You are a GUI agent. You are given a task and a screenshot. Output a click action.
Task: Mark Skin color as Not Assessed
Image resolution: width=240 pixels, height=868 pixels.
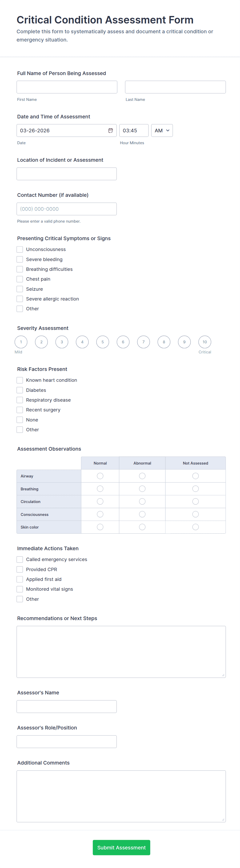196,527
